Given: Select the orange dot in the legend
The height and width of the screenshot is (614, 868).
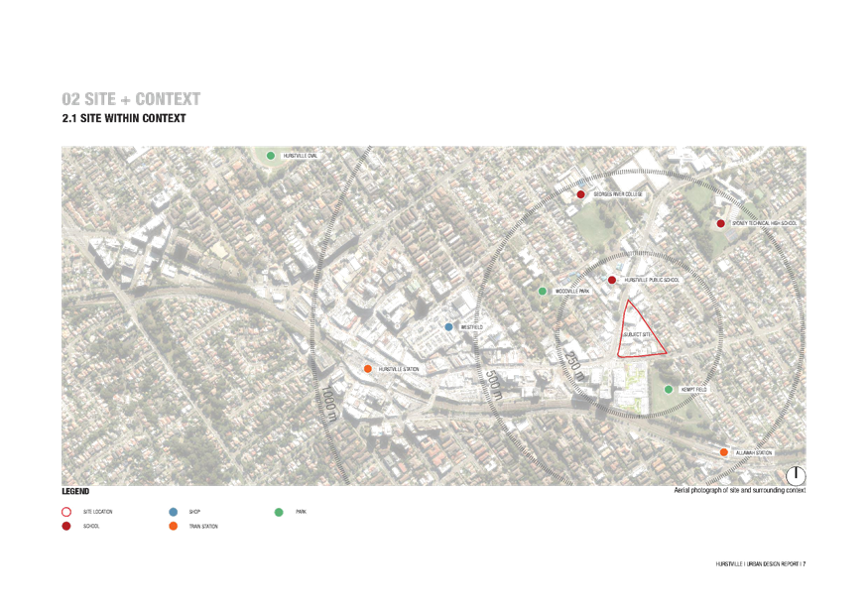Looking at the screenshot, I should 174,526.
